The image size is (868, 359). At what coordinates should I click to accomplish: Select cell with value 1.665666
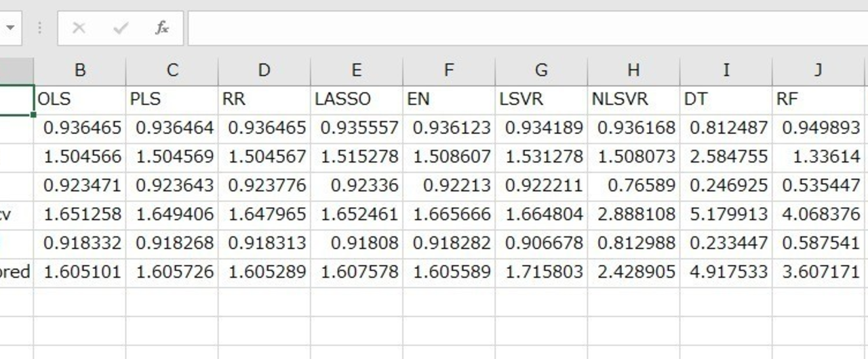449,215
